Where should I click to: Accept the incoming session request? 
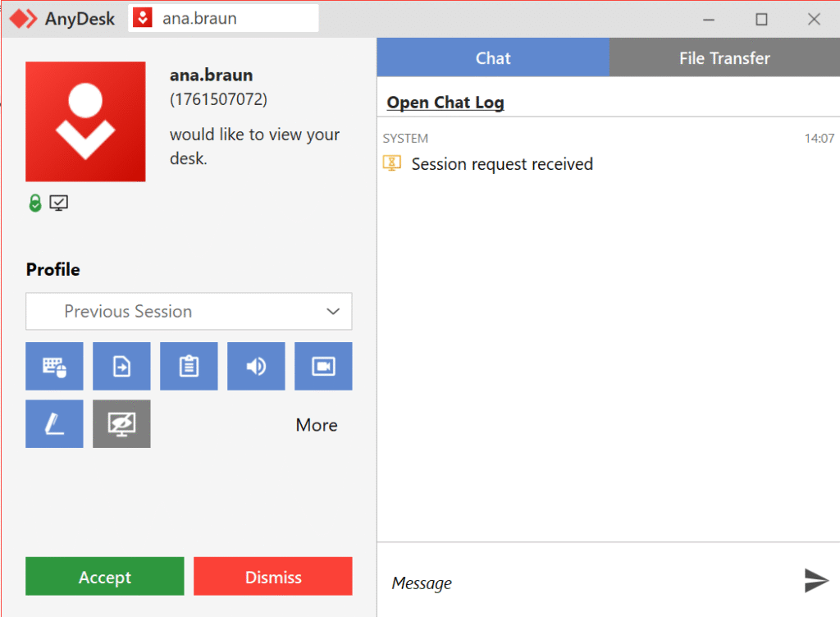coord(105,577)
